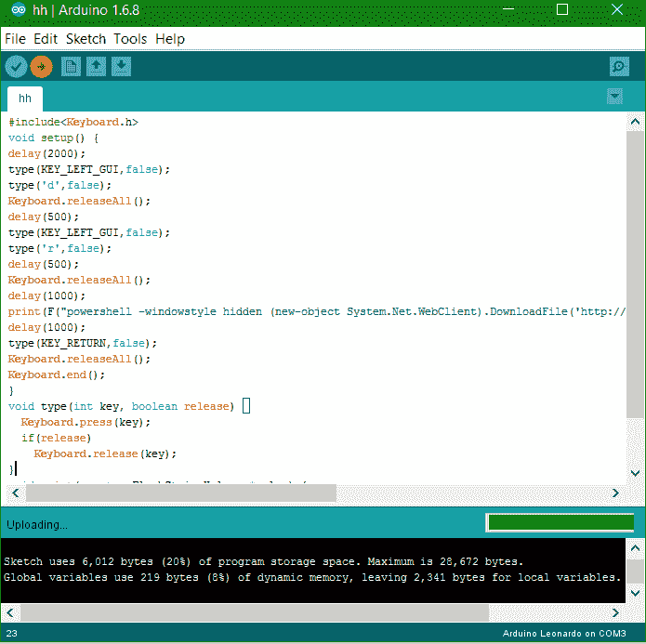Screen dimensions: 646x644
Task: Click editor horizontal scroll right arrow
Action: (x=615, y=493)
